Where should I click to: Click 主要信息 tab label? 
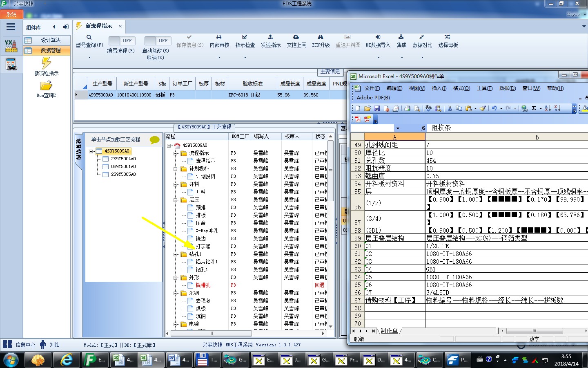pyautogui.click(x=330, y=71)
